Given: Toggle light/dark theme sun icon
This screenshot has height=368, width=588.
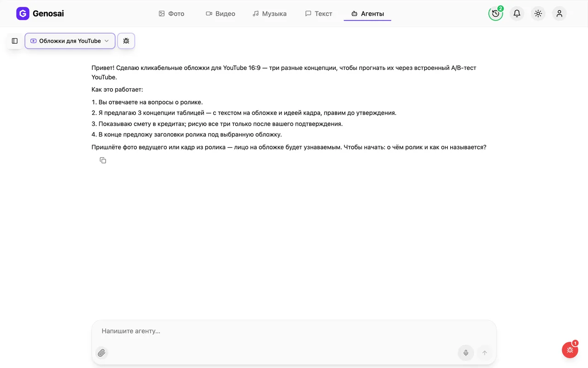Looking at the screenshot, I should (x=538, y=13).
